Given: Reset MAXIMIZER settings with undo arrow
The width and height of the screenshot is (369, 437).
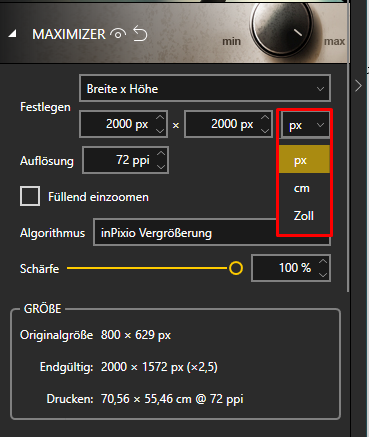Looking at the screenshot, I should (140, 34).
